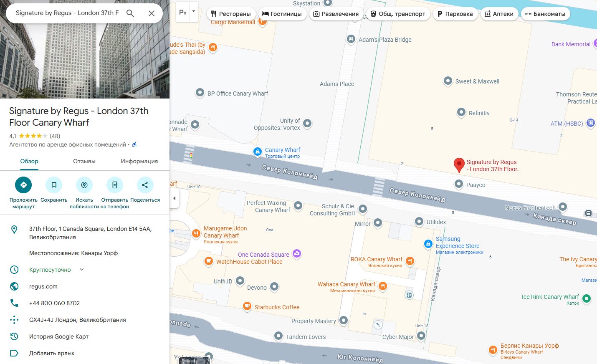This screenshot has height=364, width=597.
Task: Filter by Общ. транспорт chip
Action: tap(398, 14)
